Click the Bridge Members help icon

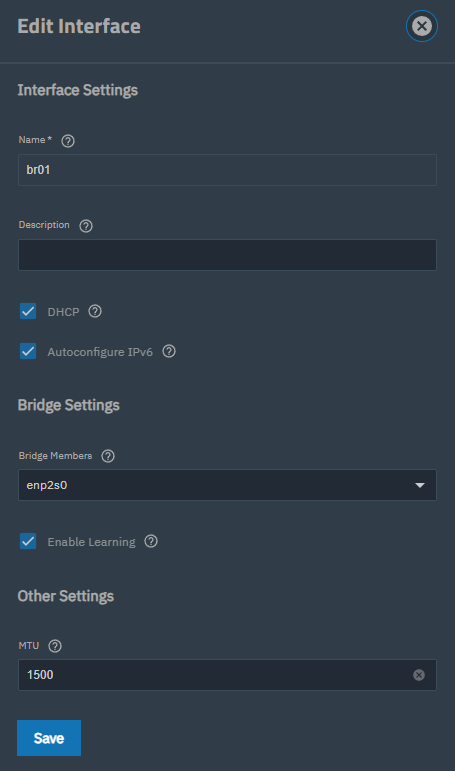(108, 456)
